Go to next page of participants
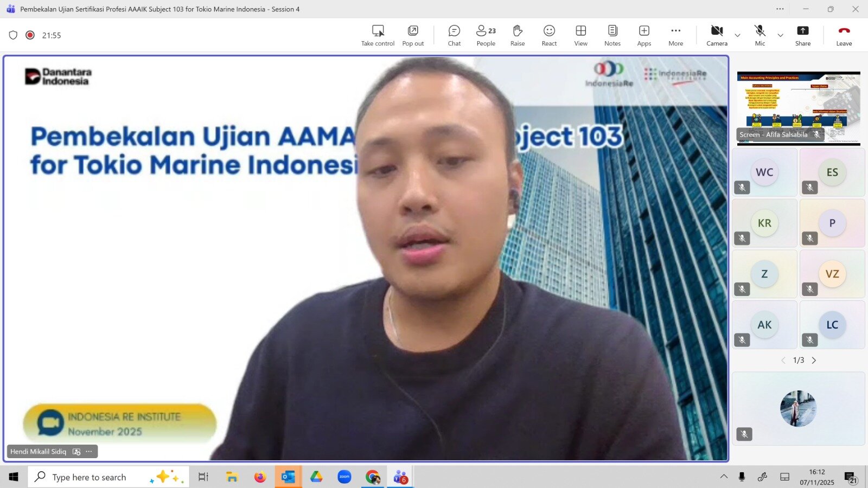Screen dimensions: 868x488 tap(814, 360)
